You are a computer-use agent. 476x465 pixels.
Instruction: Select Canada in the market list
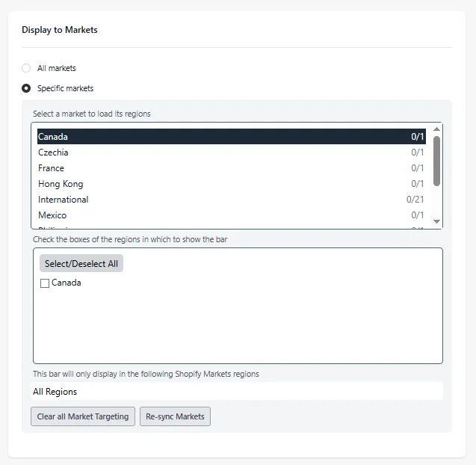pyautogui.click(x=232, y=137)
